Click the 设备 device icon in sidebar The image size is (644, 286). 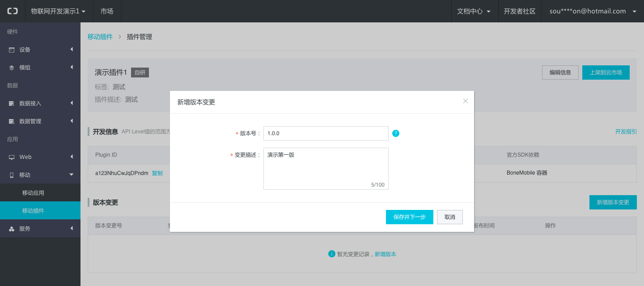(x=12, y=50)
